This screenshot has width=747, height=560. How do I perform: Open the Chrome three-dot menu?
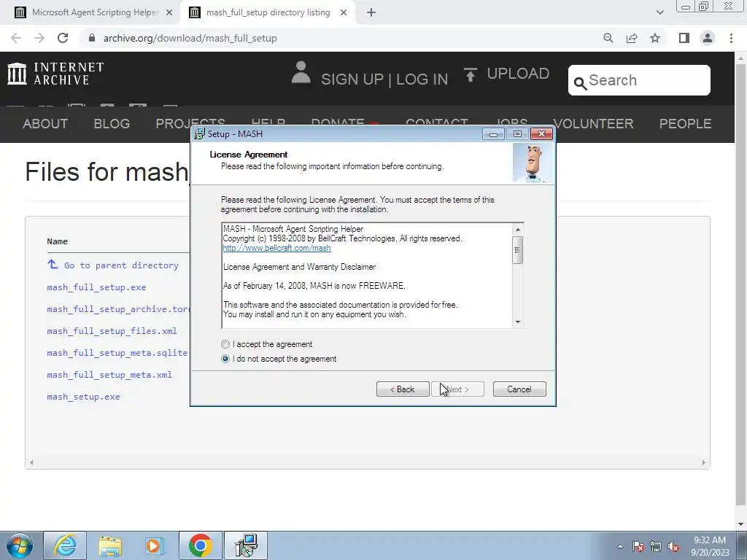(731, 38)
